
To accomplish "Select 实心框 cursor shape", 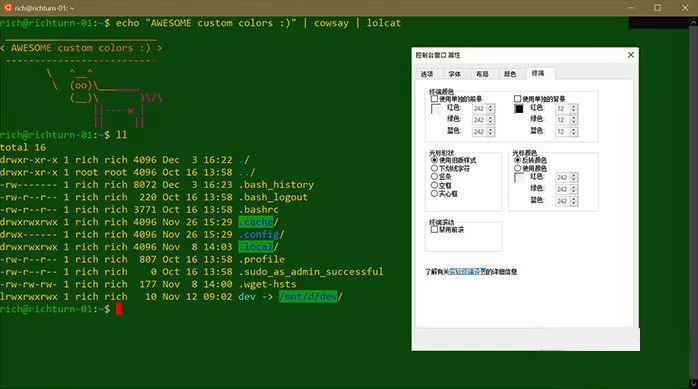I will (434, 194).
